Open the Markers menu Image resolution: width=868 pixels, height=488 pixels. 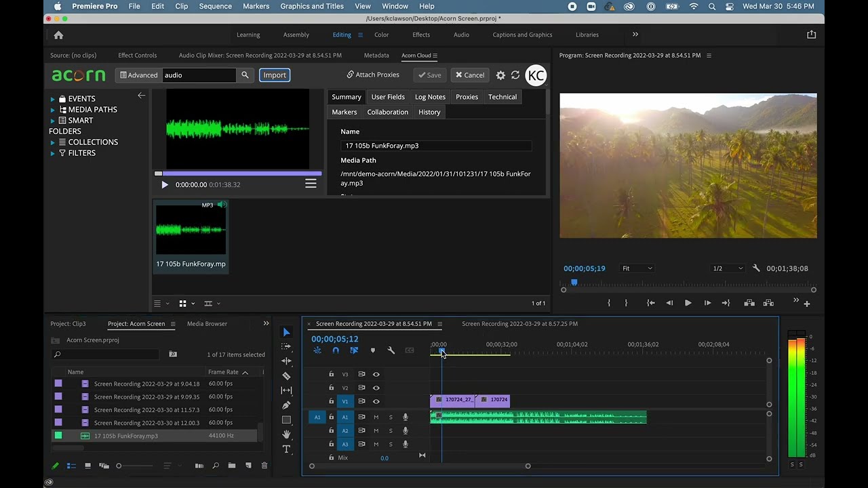[x=256, y=6]
